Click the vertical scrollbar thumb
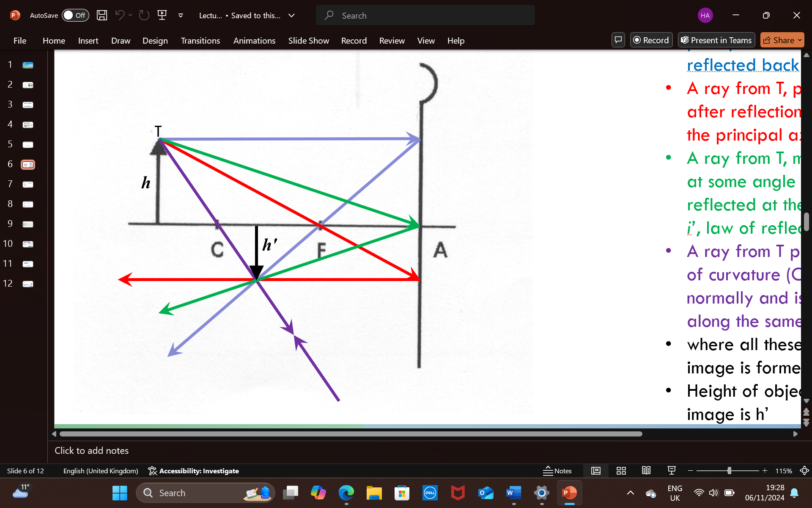The width and height of the screenshot is (812, 508). coord(807,222)
